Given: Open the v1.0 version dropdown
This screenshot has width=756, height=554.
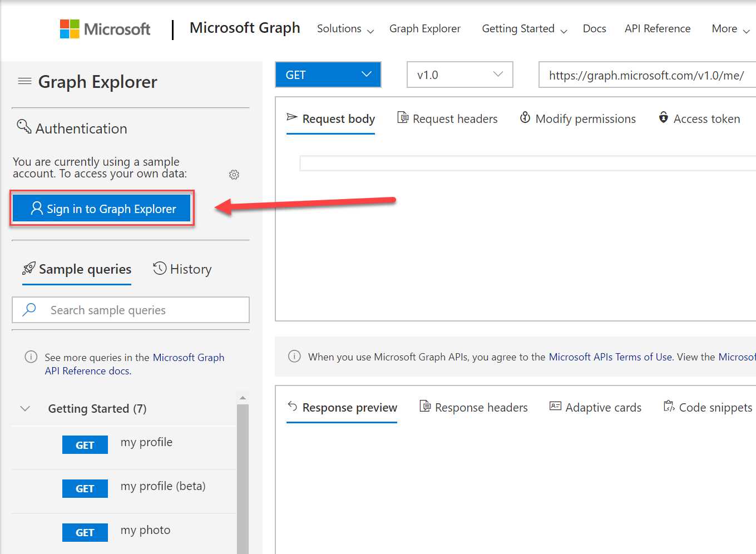Looking at the screenshot, I should click(460, 75).
